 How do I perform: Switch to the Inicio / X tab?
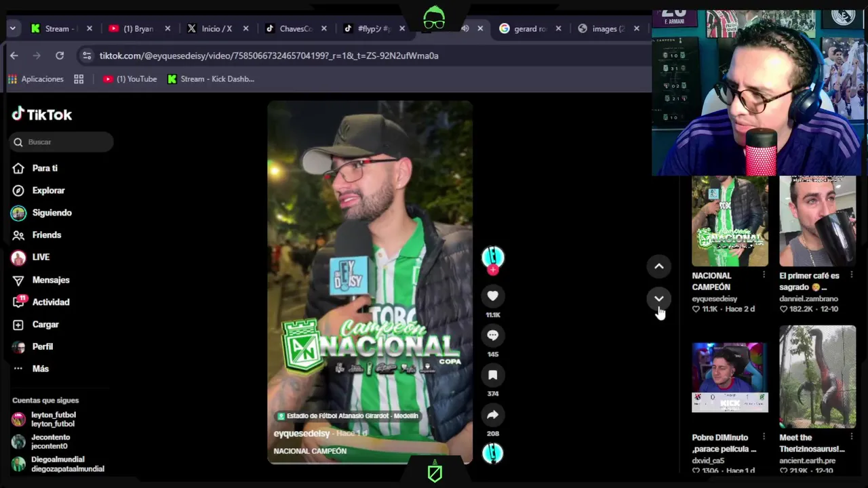(216, 28)
